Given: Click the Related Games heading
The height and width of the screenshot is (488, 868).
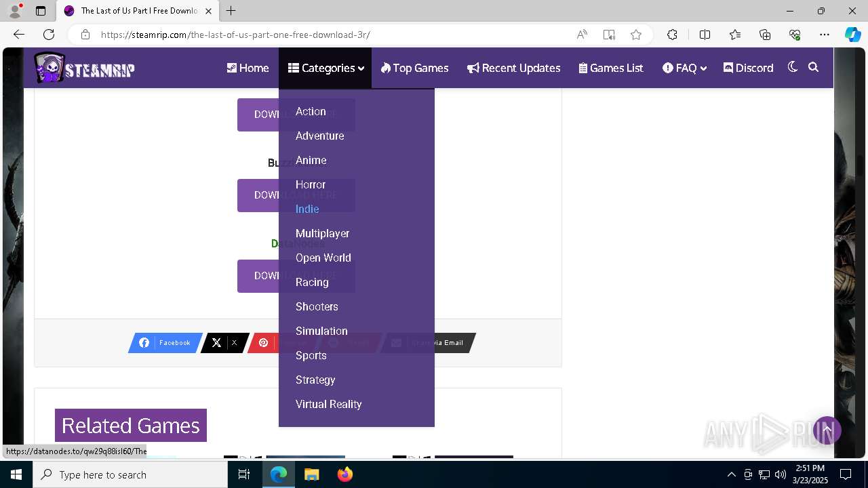Looking at the screenshot, I should [131, 425].
